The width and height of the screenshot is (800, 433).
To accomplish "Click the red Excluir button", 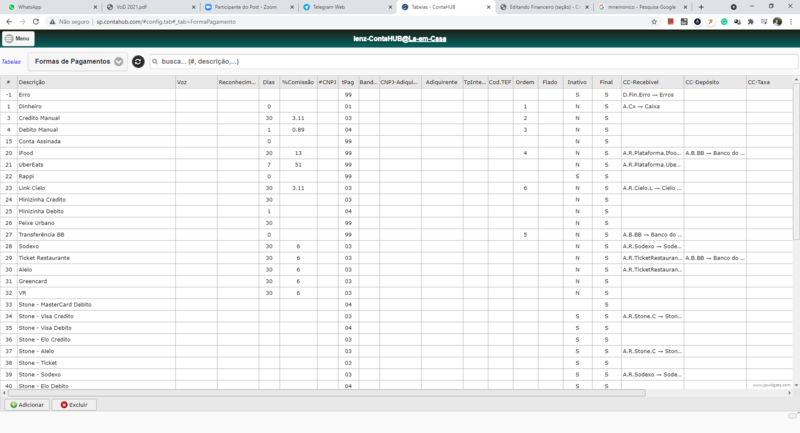I will click(x=74, y=405).
